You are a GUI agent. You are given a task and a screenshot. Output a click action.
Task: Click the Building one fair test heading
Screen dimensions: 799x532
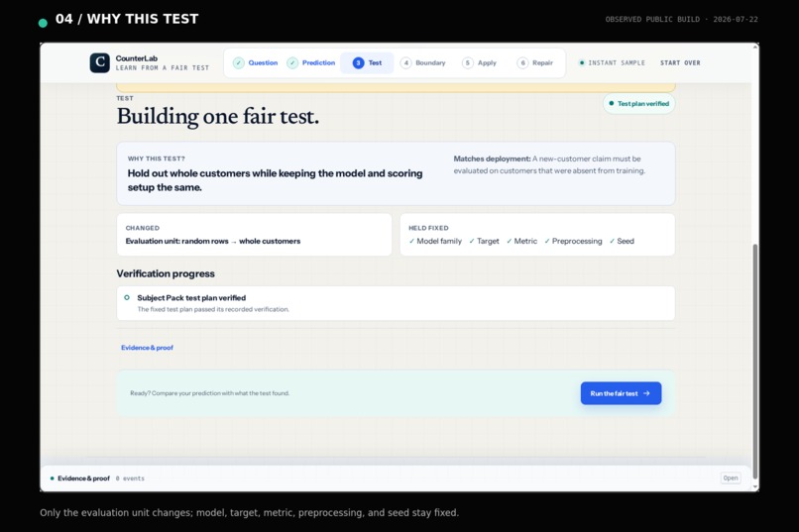click(x=217, y=117)
